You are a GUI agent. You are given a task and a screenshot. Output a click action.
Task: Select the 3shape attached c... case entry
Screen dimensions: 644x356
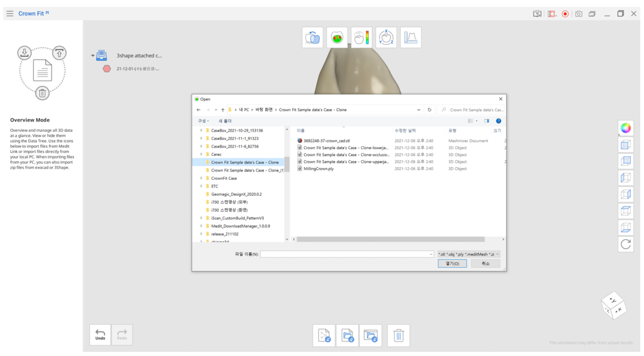coord(139,56)
